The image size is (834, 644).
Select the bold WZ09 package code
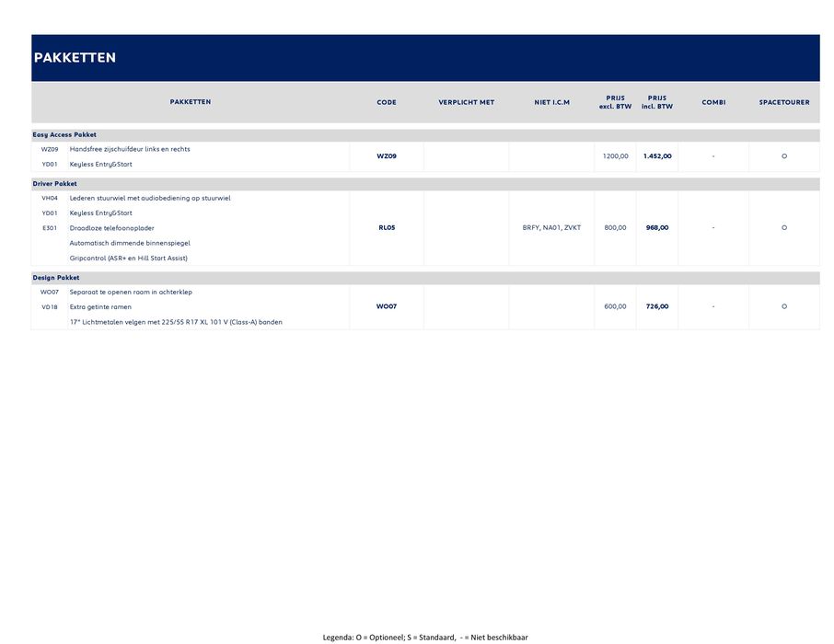tap(387, 156)
